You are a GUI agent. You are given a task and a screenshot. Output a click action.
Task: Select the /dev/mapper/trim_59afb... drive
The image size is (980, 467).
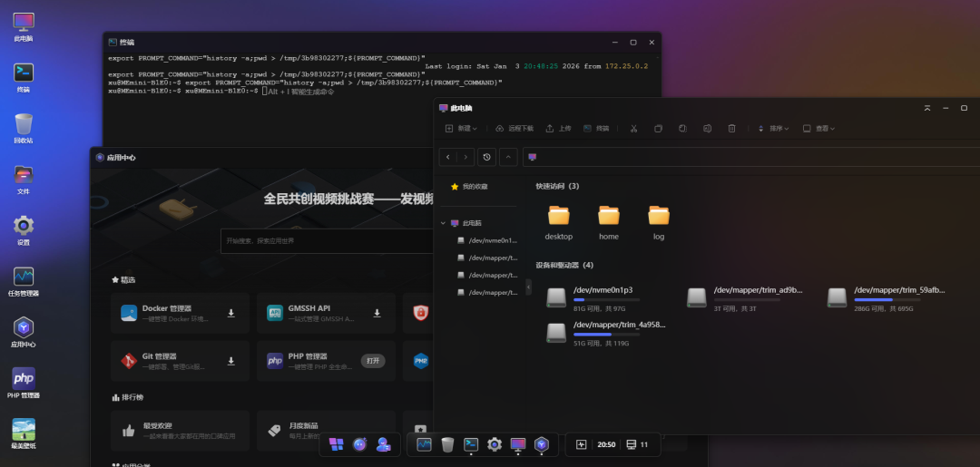pos(888,298)
